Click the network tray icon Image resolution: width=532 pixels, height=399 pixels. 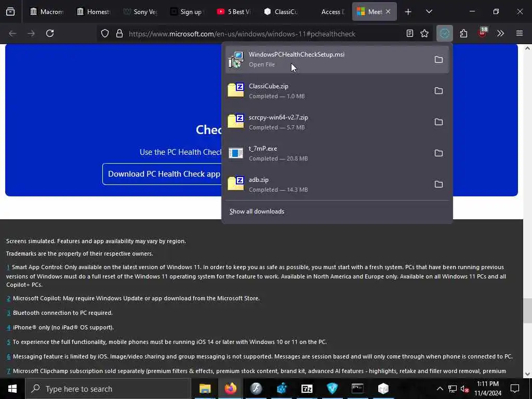coord(453,389)
